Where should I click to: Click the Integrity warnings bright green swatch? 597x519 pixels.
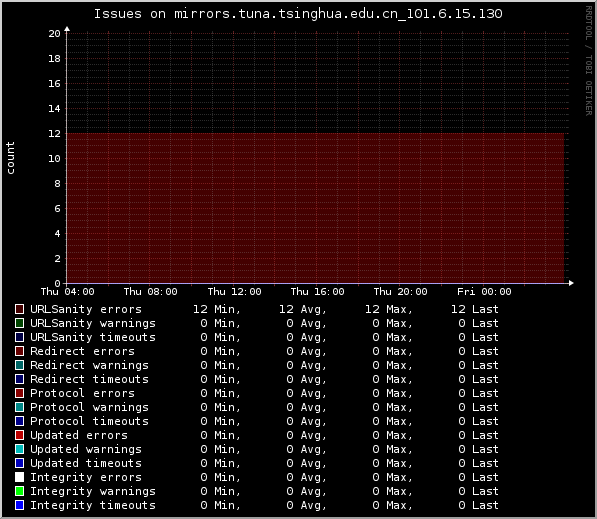[x=19, y=491]
